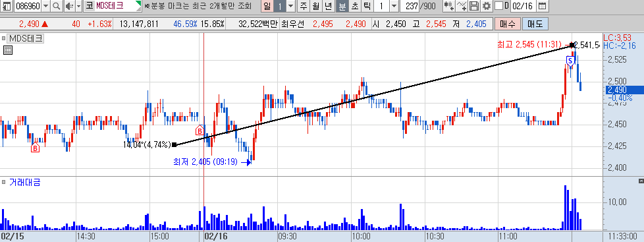Click the stock search magnifier icon
Viewport: 644px width, 242px height.
point(57,6)
